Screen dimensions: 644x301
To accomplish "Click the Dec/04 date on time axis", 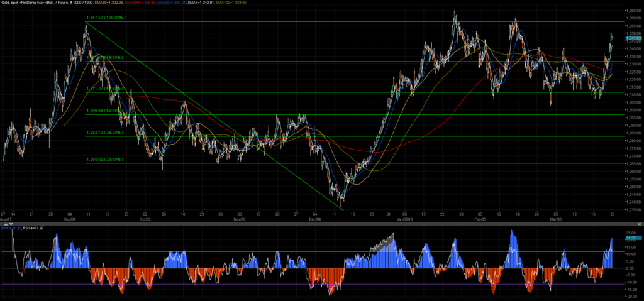I will (x=314, y=219).
